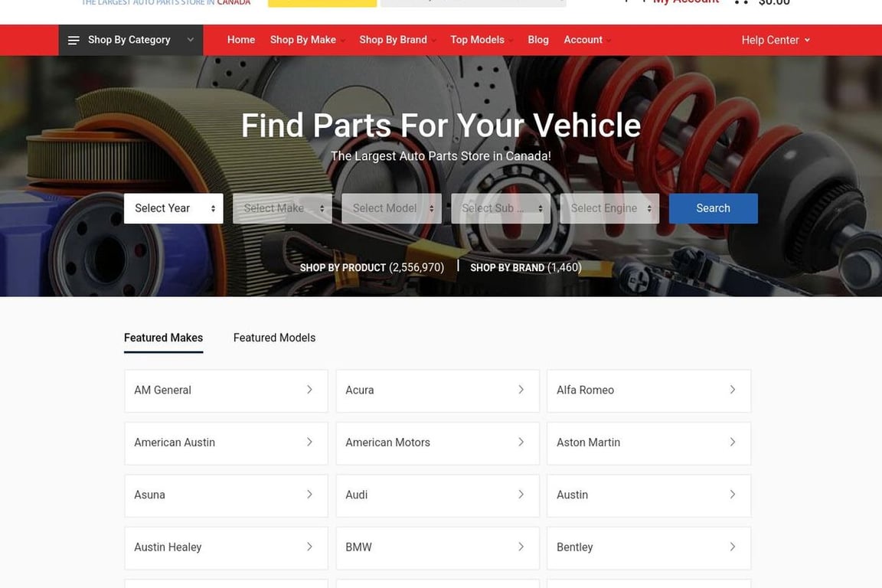Open the Shop By Product link
The width and height of the screenshot is (882, 588).
pos(372,268)
